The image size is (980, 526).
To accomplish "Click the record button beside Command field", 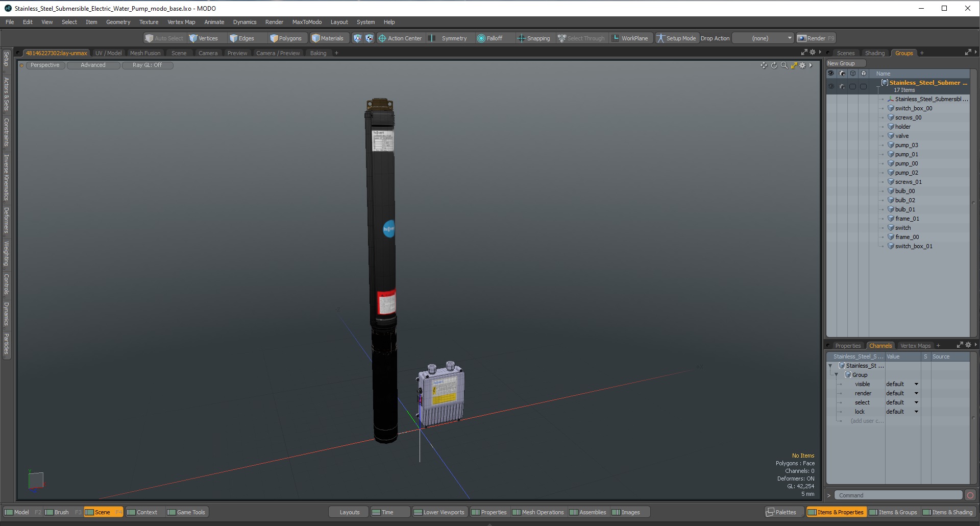I will coord(970,495).
